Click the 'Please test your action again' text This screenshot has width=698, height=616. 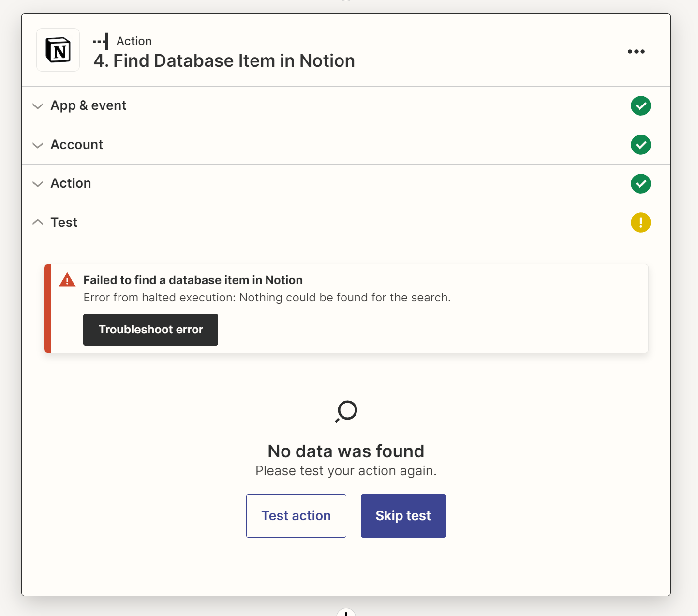click(346, 471)
